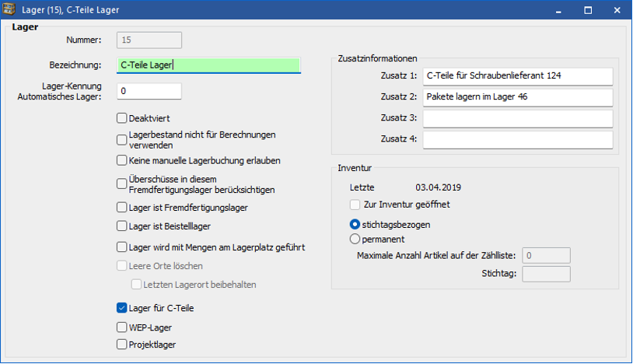Click the Zusatz 1 text field

pos(517,76)
